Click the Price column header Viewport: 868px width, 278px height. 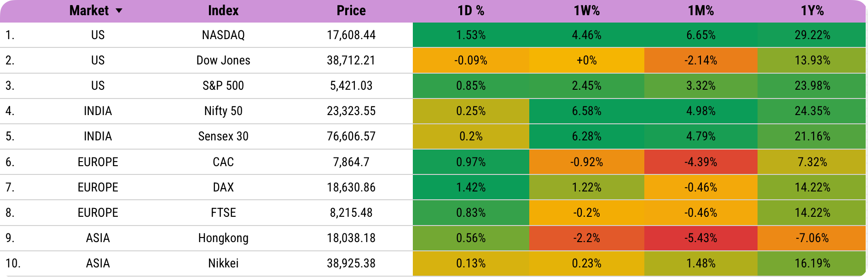[x=351, y=11]
